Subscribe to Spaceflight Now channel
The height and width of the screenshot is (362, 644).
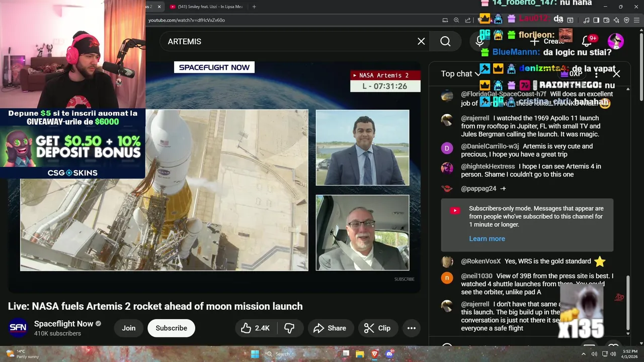tap(171, 328)
